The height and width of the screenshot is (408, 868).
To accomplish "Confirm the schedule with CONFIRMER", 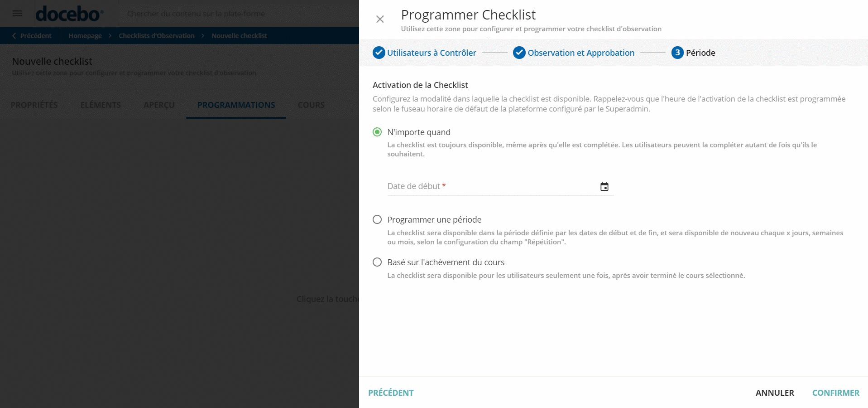I will (x=835, y=393).
